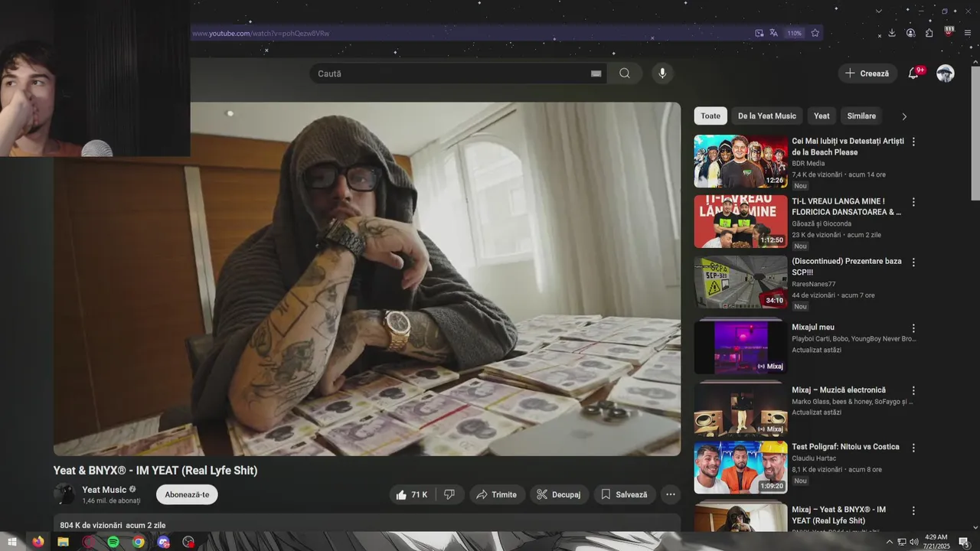Click the Creează button
This screenshot has height=551, width=980.
click(x=867, y=73)
